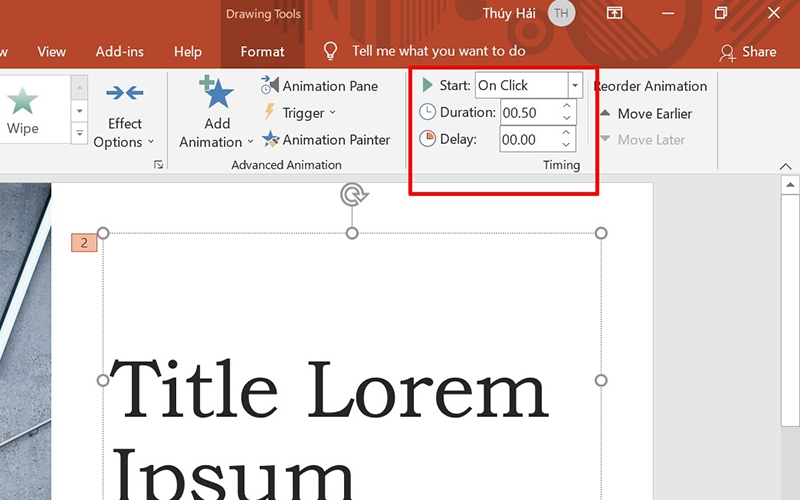Click Move Earlier button
800x500 pixels.
point(646,113)
